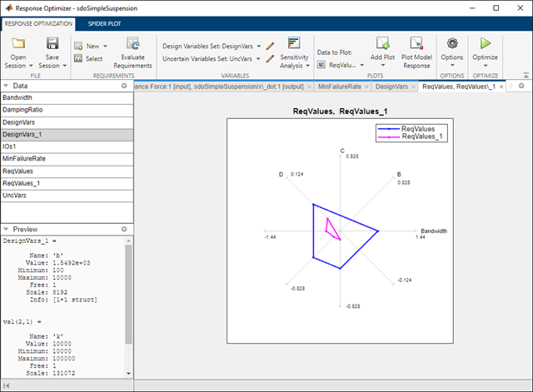This screenshot has height=392, width=533.
Task: Click the Plot Model Response icon
Action: (x=416, y=44)
